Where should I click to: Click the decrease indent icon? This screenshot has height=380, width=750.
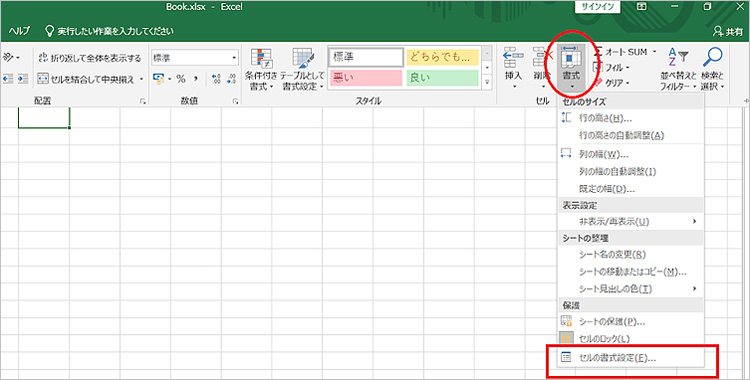(x=8, y=79)
